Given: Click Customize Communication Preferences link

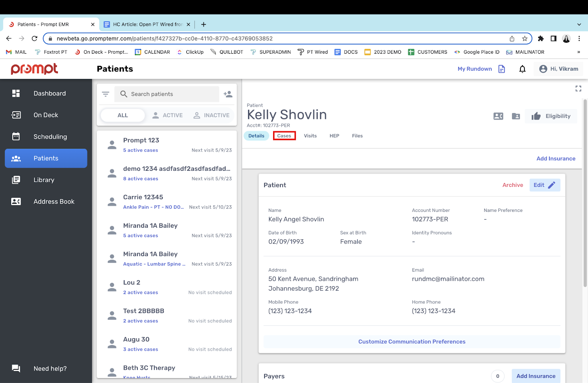Looking at the screenshot, I should click(412, 342).
